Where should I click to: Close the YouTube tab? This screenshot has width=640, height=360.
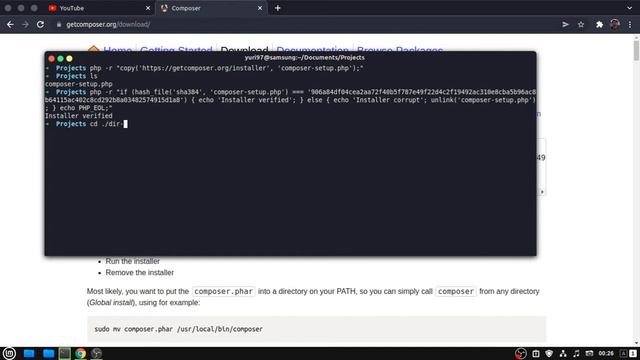pos(148,8)
